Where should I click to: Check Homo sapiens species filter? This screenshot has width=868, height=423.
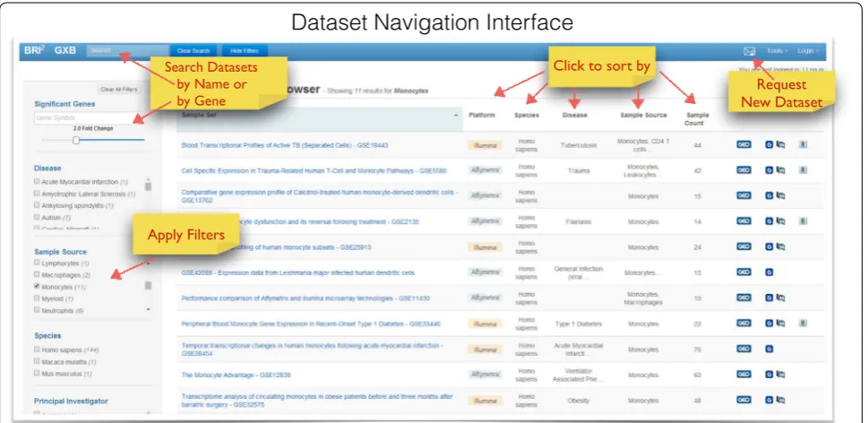pyautogui.click(x=37, y=350)
